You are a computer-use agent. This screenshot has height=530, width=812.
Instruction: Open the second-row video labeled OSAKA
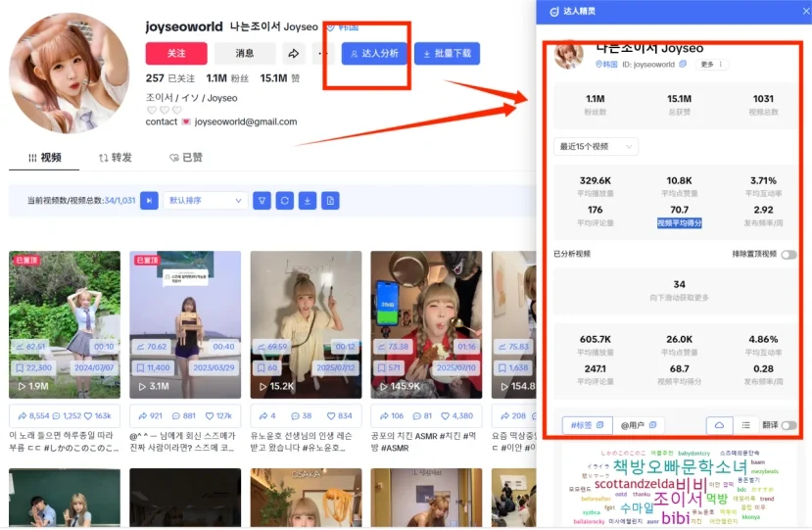[306, 498]
